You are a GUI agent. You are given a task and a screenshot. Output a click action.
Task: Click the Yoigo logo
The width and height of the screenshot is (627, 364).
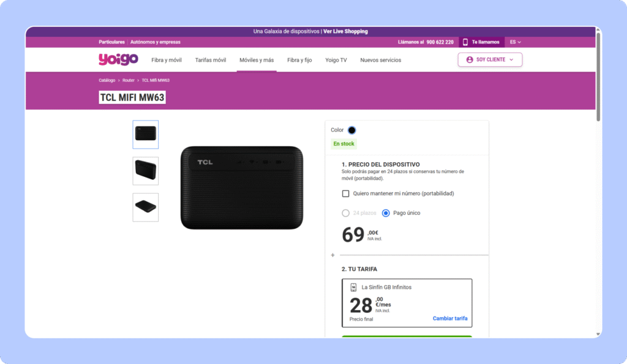point(118,59)
